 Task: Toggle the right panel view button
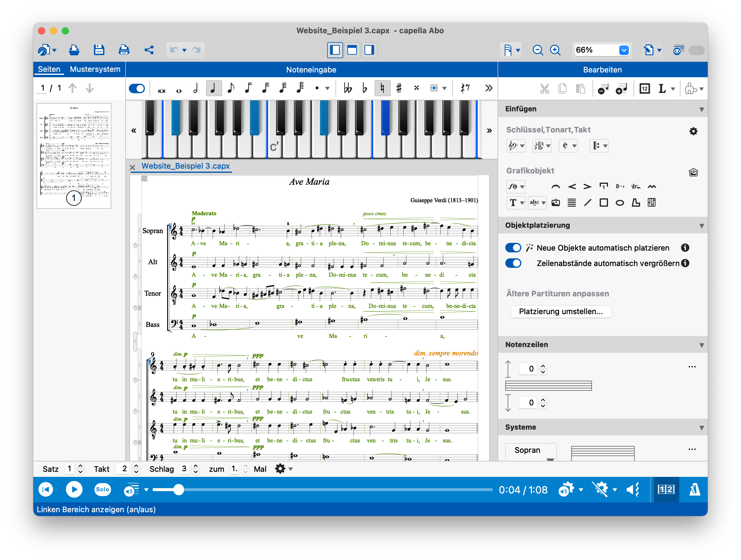coord(369,50)
